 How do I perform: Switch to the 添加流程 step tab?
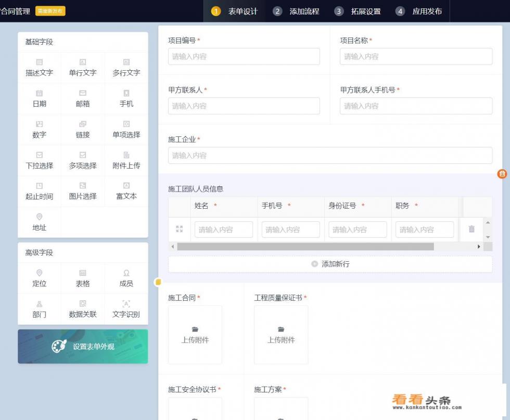[297, 11]
